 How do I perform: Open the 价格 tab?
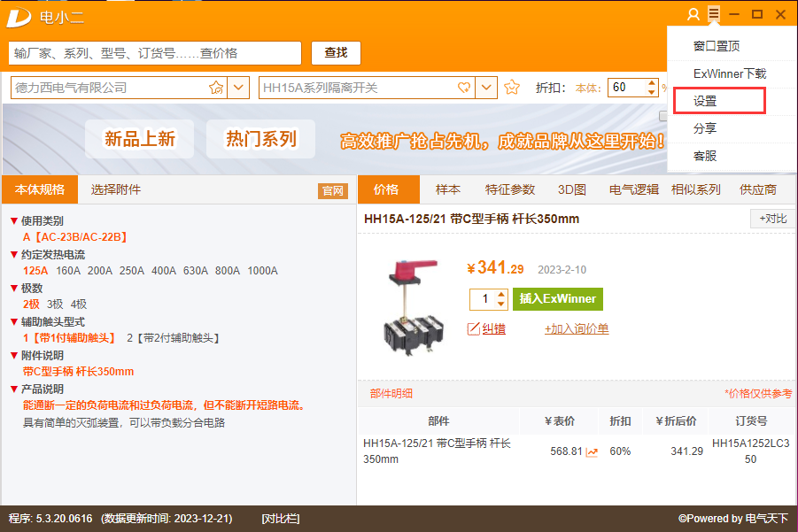point(389,189)
